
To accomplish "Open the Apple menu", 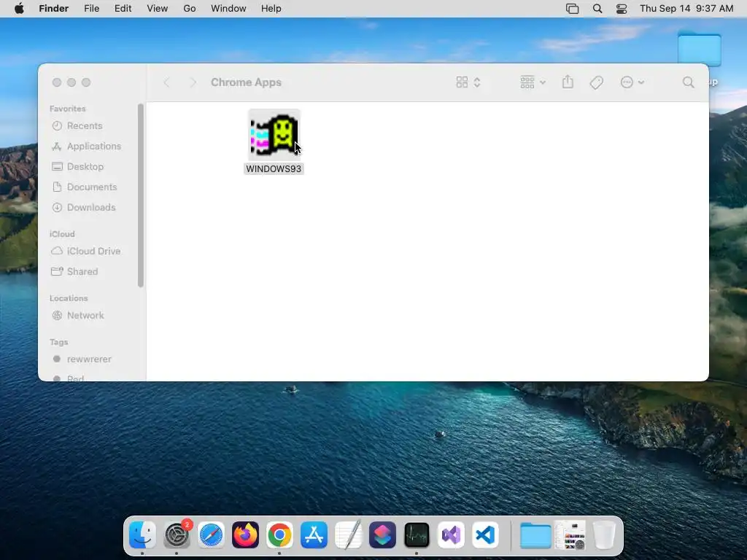I will pos(19,9).
